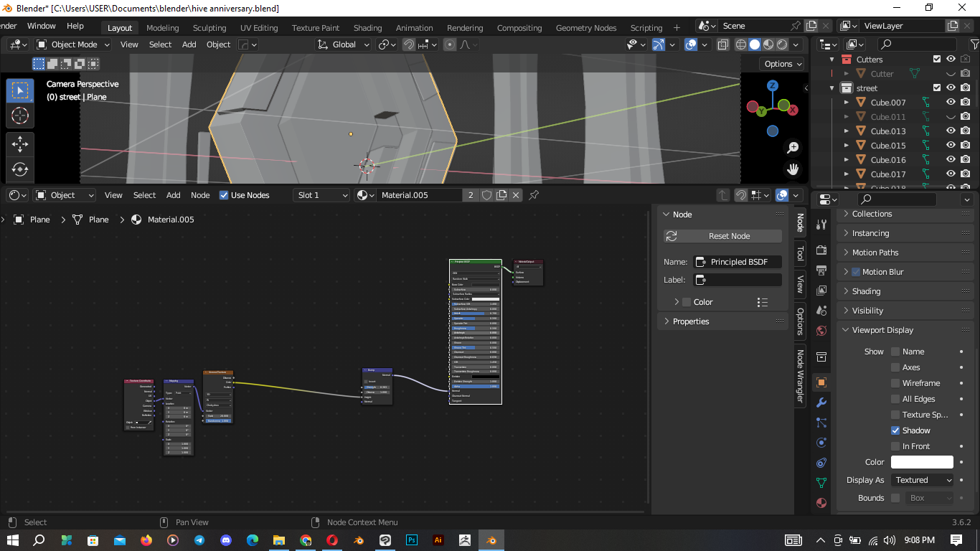The width and height of the screenshot is (980, 551).
Task: Enable All Edges display checkbox
Action: coord(895,399)
